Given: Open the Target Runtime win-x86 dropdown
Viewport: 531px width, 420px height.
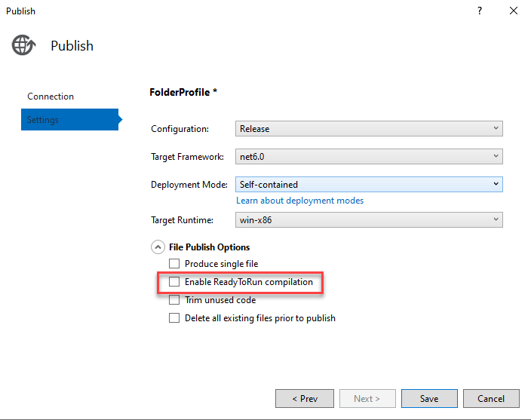Looking at the screenshot, I should 369,220.
